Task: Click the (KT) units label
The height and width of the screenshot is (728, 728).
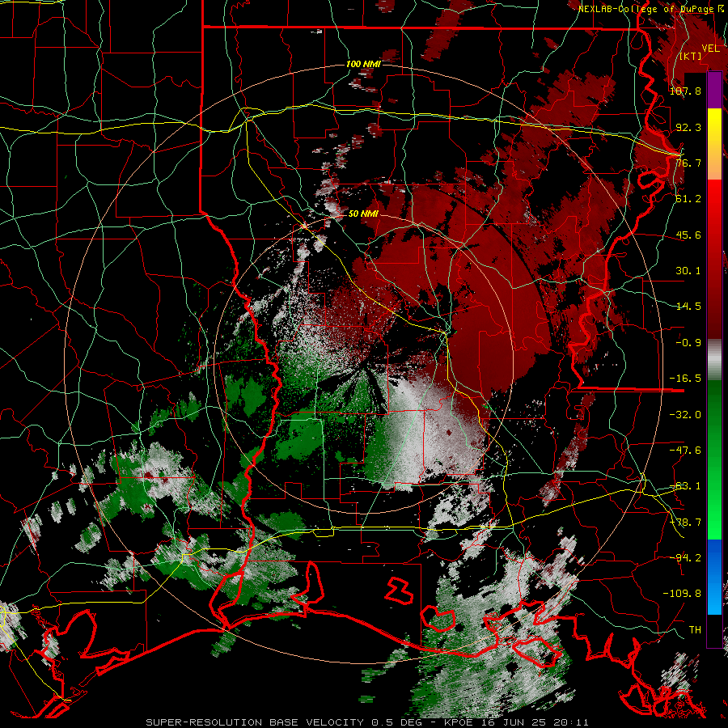Action: click(x=691, y=57)
